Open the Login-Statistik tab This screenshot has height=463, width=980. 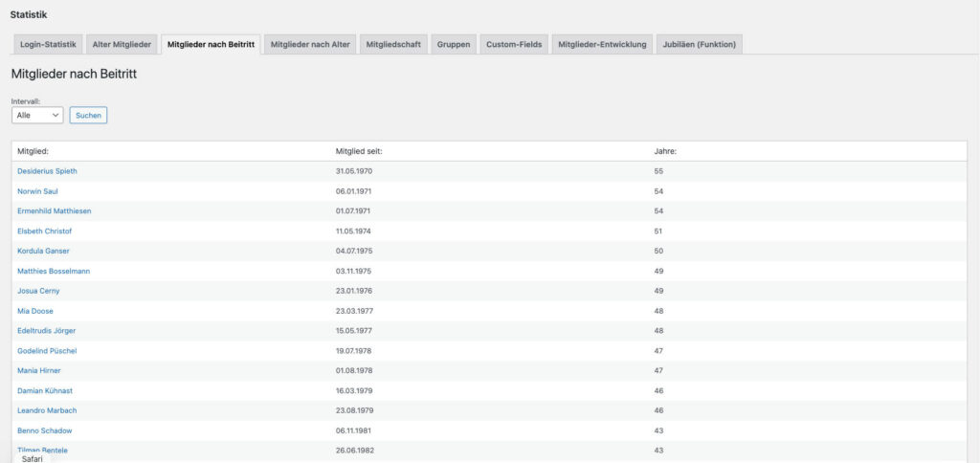tap(48, 45)
